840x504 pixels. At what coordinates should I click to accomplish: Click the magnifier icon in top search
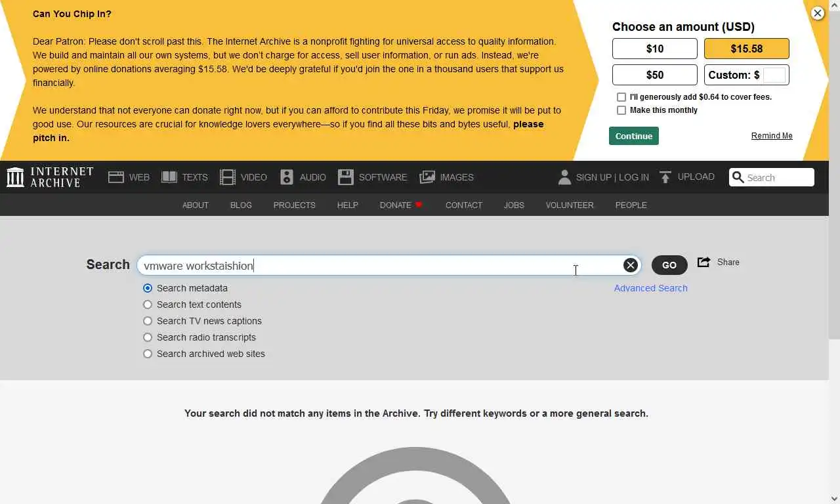coord(738,177)
